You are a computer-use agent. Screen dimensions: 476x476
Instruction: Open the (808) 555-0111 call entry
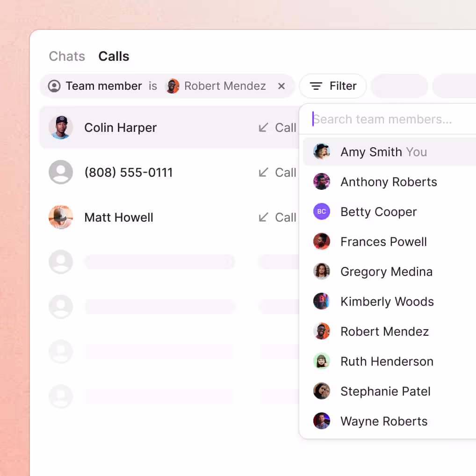coord(169,173)
